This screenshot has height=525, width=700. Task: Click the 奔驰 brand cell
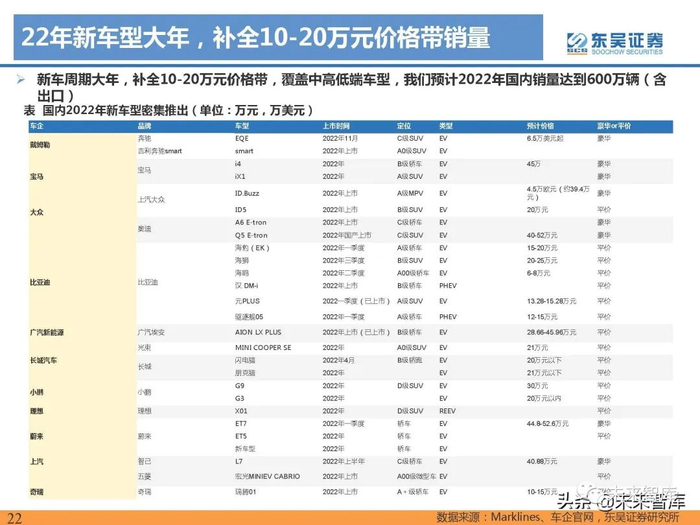pyautogui.click(x=145, y=138)
